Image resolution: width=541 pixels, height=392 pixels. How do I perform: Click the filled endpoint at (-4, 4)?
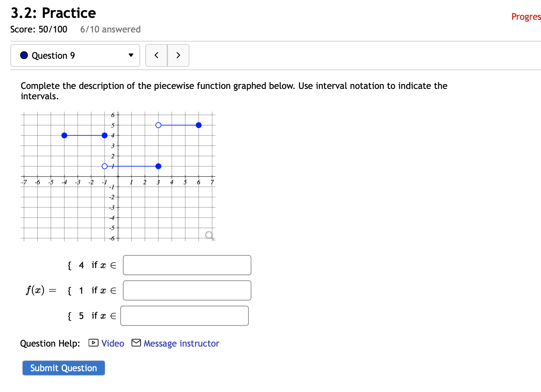coord(64,135)
